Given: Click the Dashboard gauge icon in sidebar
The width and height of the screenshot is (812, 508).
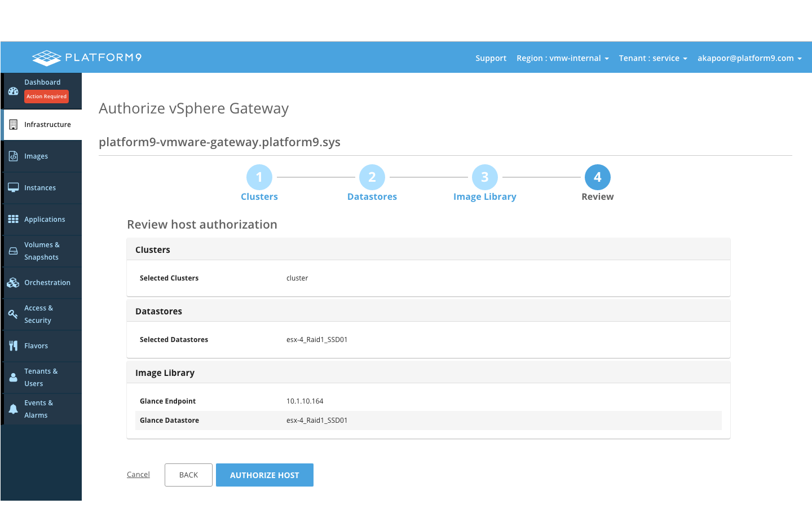Looking at the screenshot, I should click(x=14, y=91).
